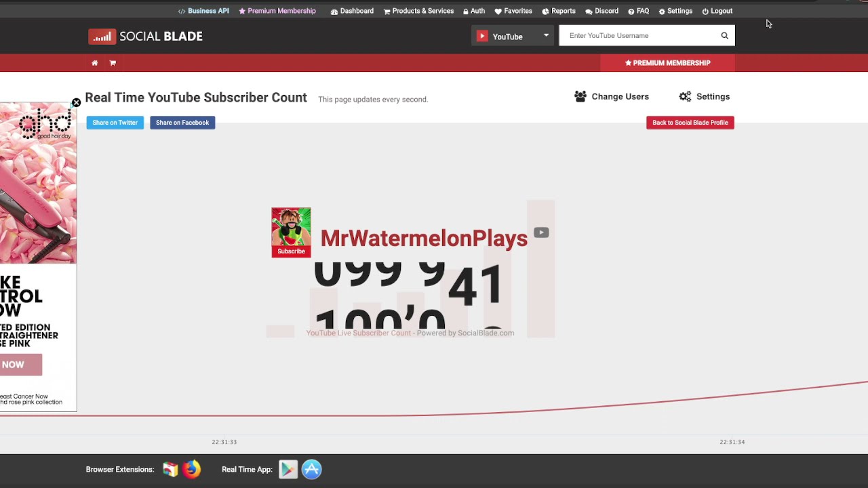Click the YouTube icon beside channel name
This screenshot has width=868, height=488.
click(x=541, y=232)
